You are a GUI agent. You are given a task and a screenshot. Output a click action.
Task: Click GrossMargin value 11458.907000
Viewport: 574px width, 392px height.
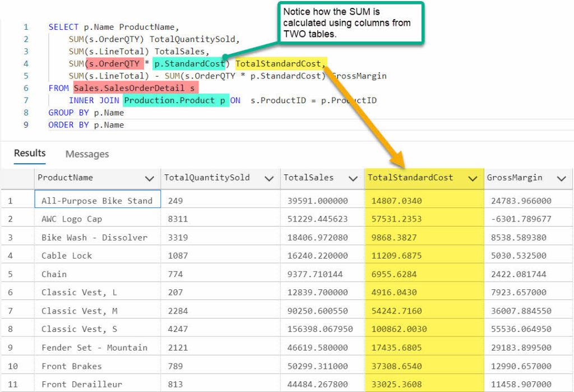(521, 384)
